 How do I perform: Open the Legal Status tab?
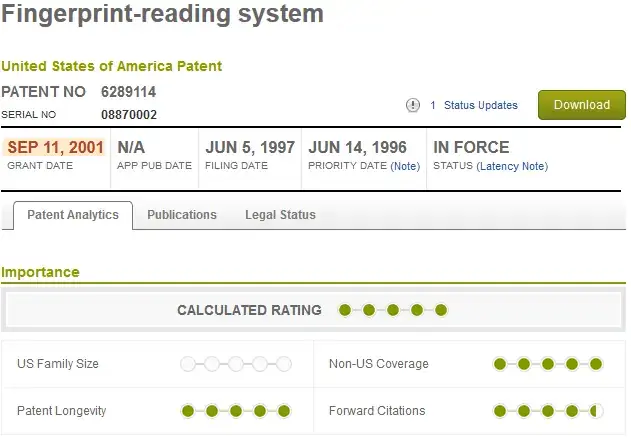click(x=280, y=215)
